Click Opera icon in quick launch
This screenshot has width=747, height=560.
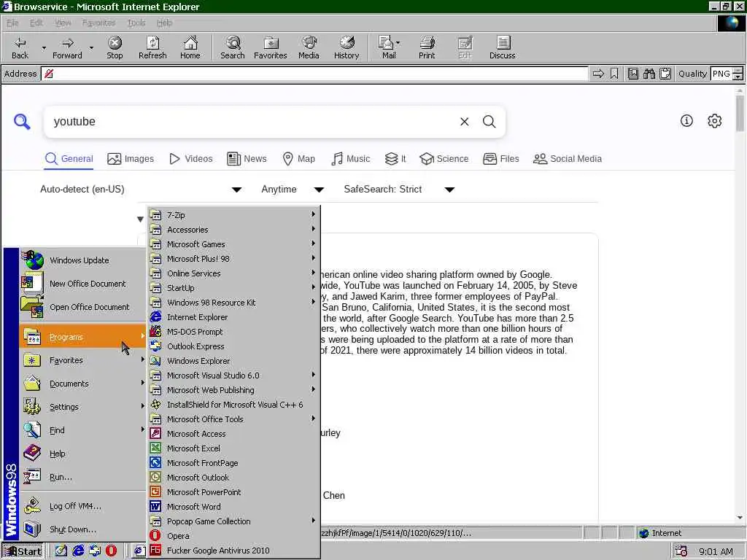click(x=111, y=551)
